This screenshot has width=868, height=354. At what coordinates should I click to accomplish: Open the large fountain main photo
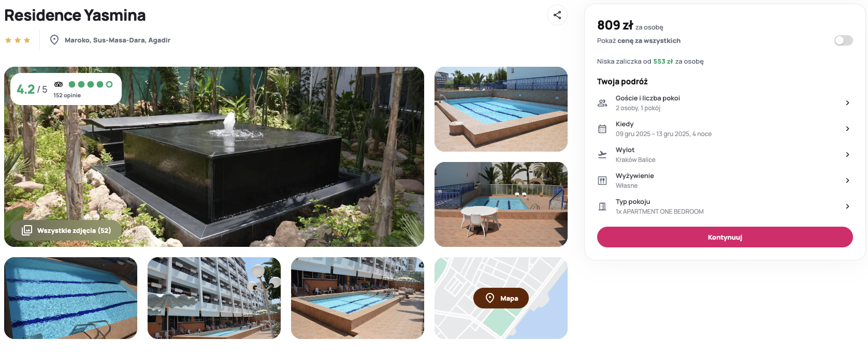[x=214, y=157]
